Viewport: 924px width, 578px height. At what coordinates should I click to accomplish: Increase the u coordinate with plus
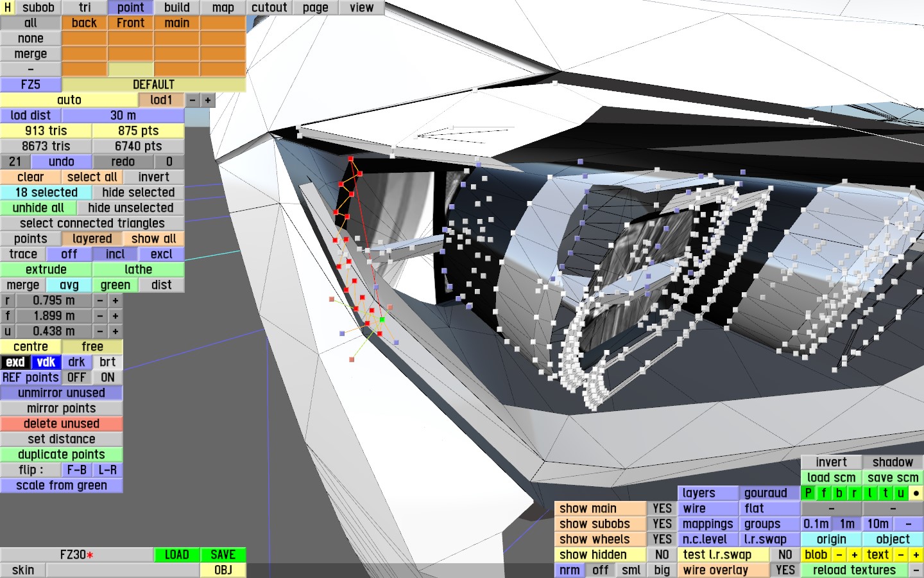coord(116,331)
